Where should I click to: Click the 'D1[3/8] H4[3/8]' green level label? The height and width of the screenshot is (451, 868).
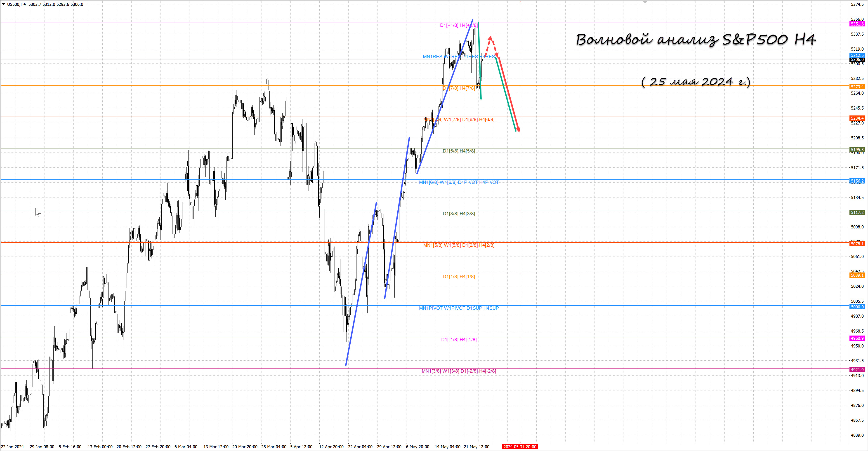pyautogui.click(x=459, y=214)
